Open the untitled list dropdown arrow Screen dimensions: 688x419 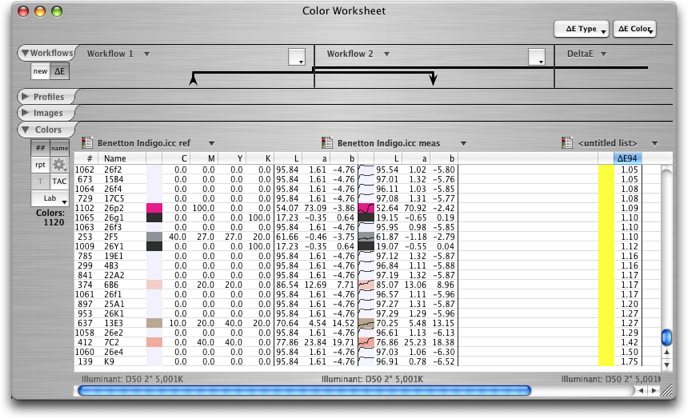tap(655, 143)
